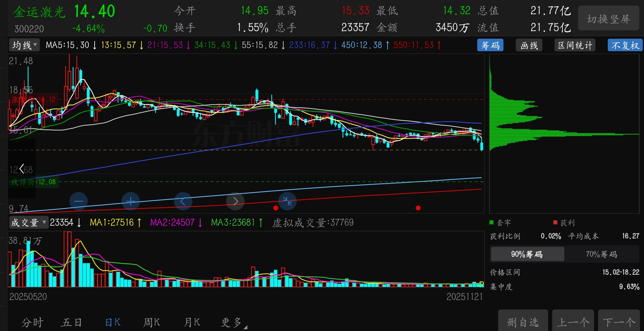Switch to the 分时 tab
The width and height of the screenshot is (644, 331).
click(x=32, y=322)
